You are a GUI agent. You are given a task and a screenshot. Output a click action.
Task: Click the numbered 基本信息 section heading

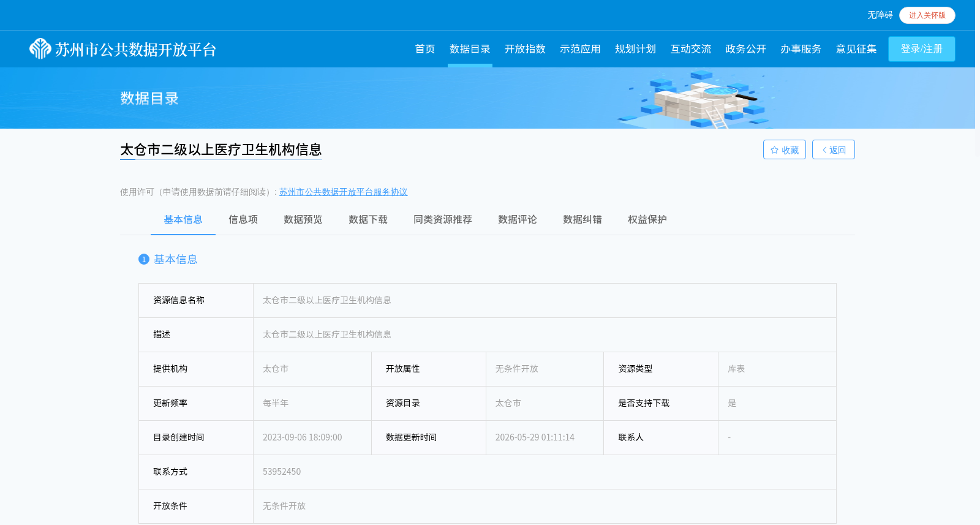168,259
